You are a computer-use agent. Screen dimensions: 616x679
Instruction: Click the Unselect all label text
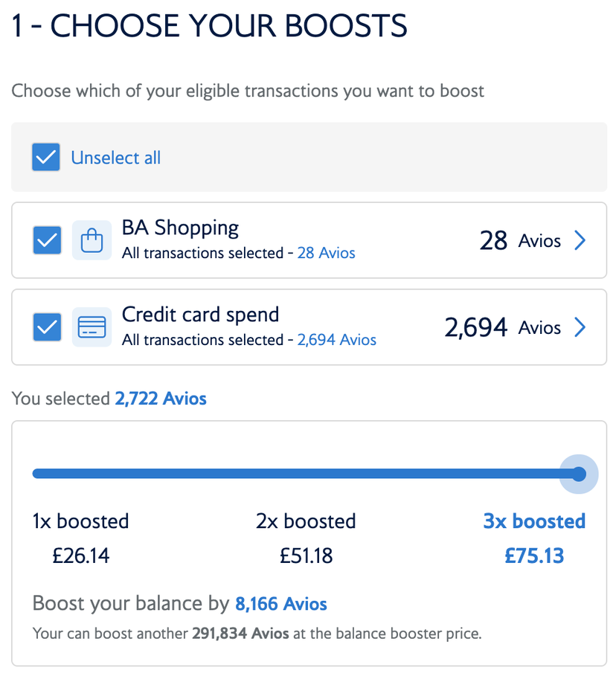pos(115,157)
